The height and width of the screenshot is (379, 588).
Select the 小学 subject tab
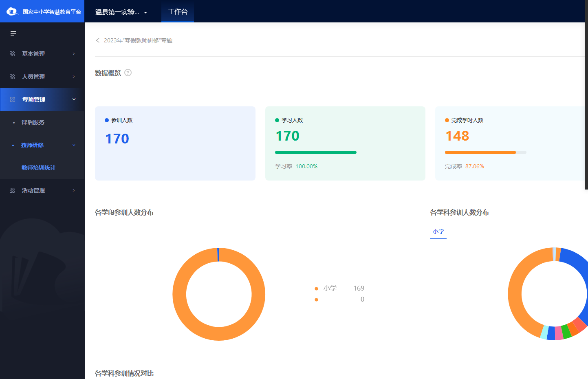438,231
